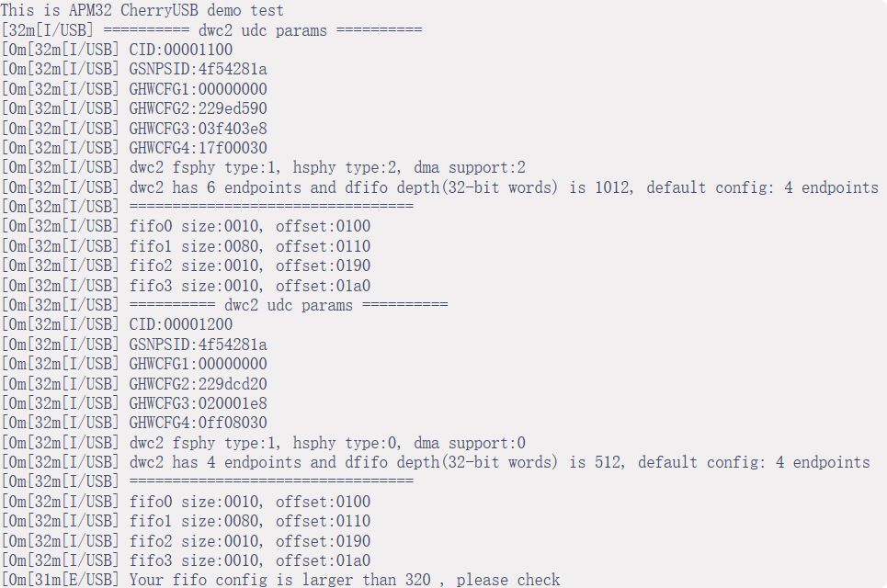The image size is (887, 588).
Task: Click the first fifo1 size:0080 line
Action: [249, 246]
